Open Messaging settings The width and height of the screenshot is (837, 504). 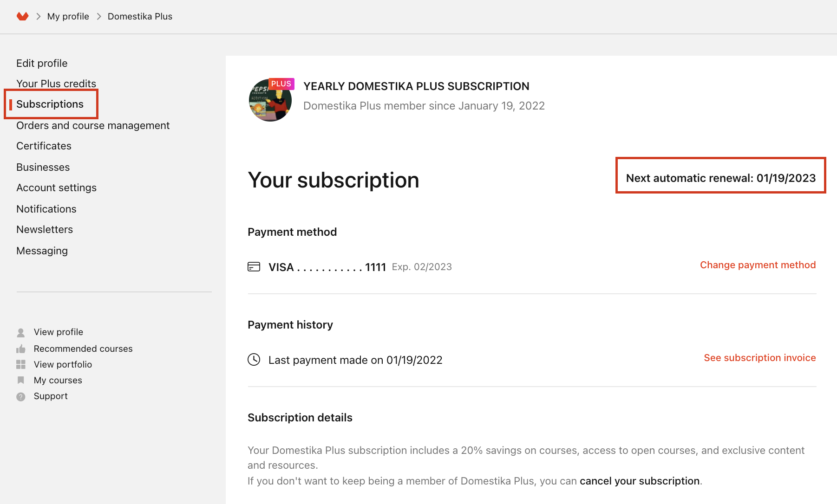(42, 251)
